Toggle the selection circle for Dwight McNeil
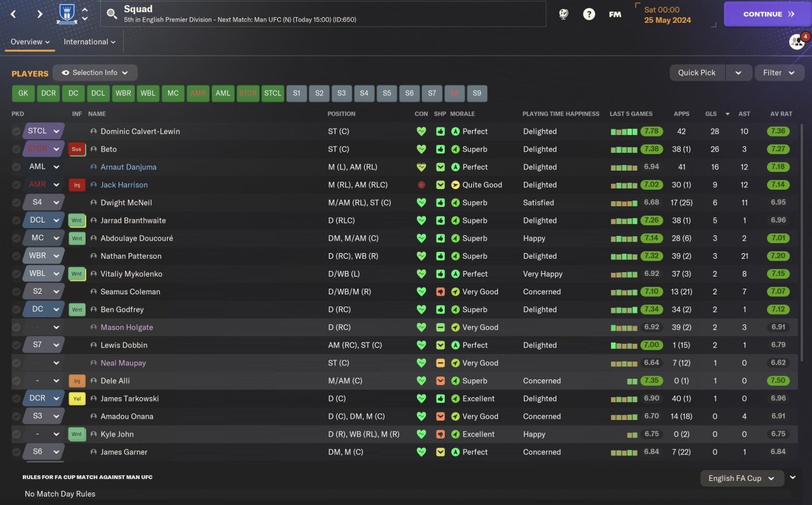This screenshot has width=812, height=505. click(x=16, y=202)
